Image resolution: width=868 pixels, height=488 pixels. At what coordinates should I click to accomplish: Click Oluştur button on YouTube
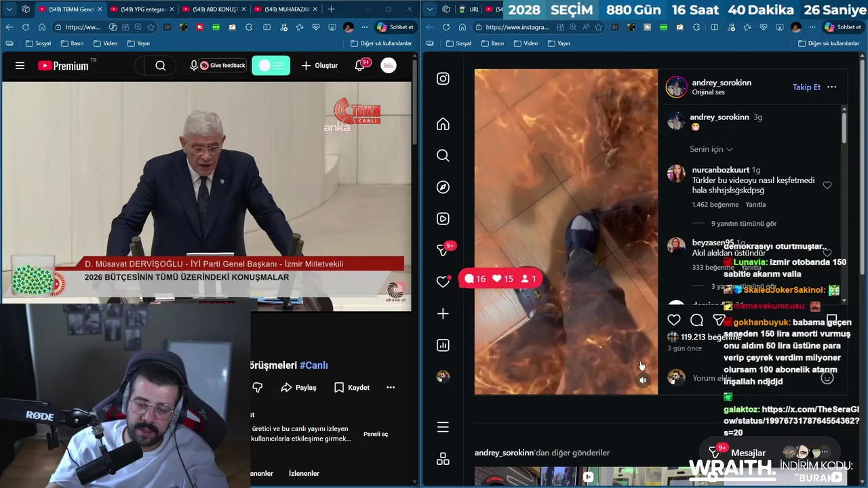pyautogui.click(x=319, y=66)
